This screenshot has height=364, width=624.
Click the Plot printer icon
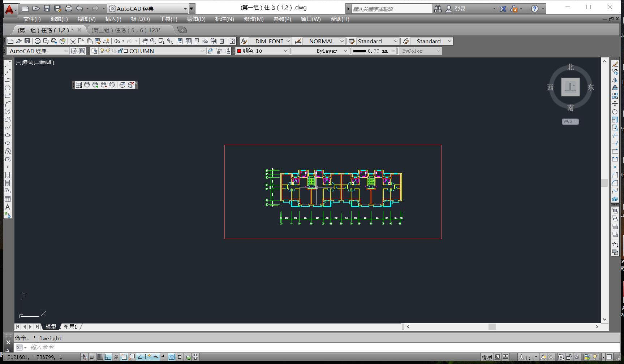point(37,41)
